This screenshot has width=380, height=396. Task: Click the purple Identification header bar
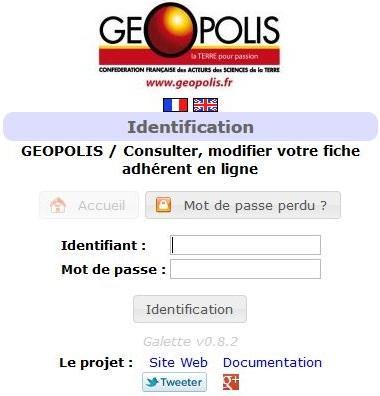190,127
